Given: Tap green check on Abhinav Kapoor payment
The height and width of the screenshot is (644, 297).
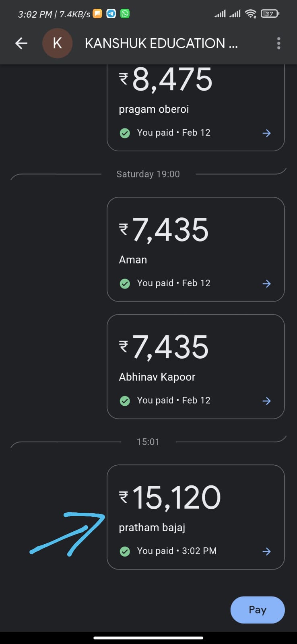Looking at the screenshot, I should click(125, 401).
